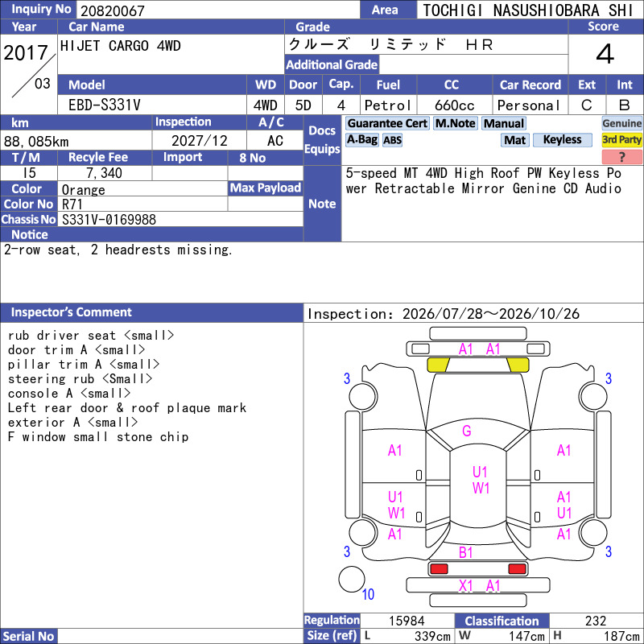The height and width of the screenshot is (644, 644).
Task: Click comment 'F window small stone chip'
Action: point(97,436)
